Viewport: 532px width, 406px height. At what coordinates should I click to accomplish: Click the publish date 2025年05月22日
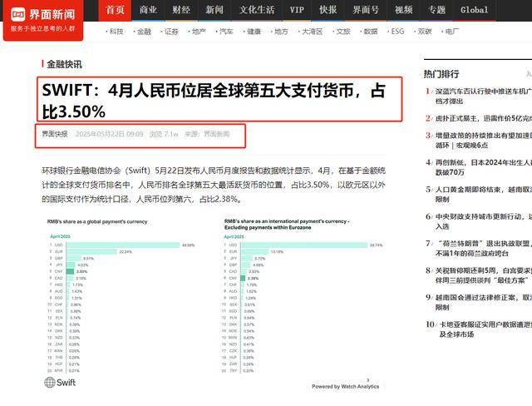click(x=109, y=134)
